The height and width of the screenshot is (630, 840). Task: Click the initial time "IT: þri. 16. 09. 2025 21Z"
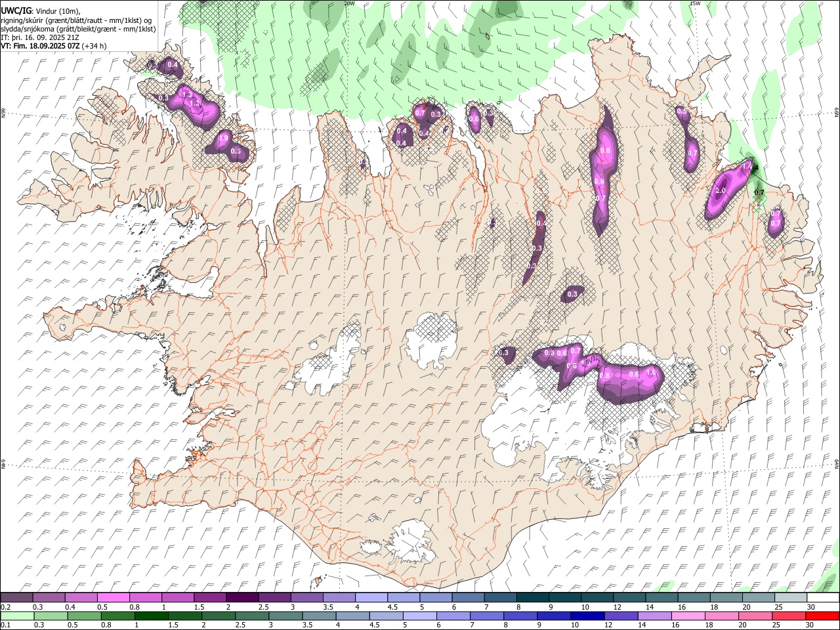click(x=39, y=37)
